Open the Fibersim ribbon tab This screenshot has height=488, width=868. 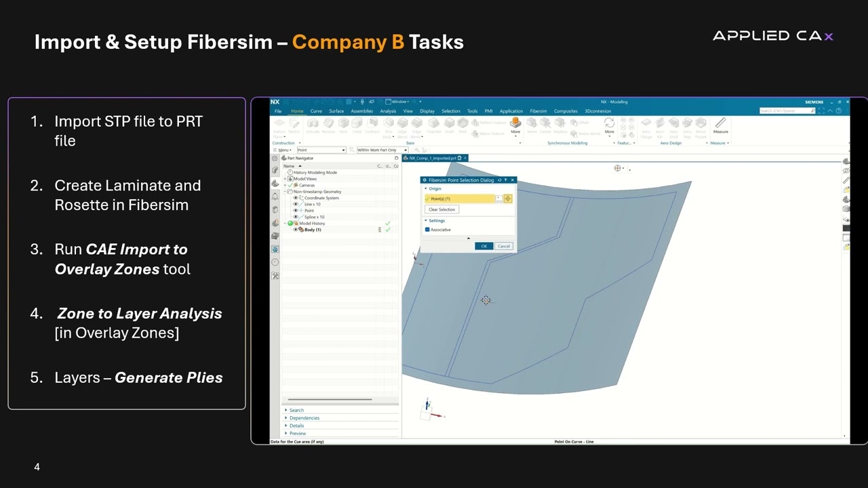[538, 111]
